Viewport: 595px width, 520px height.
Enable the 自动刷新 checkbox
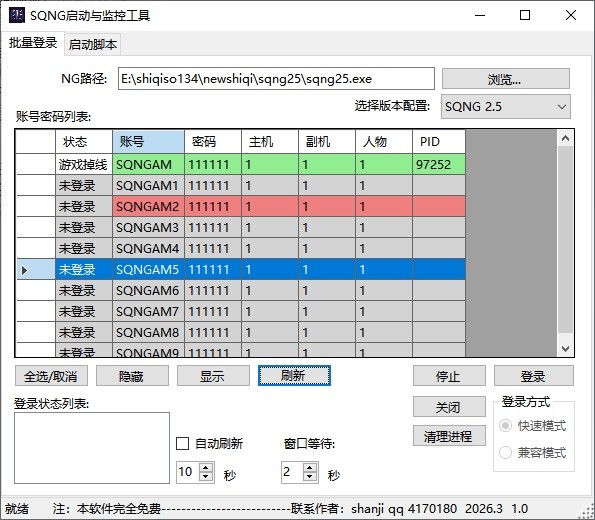pos(183,443)
